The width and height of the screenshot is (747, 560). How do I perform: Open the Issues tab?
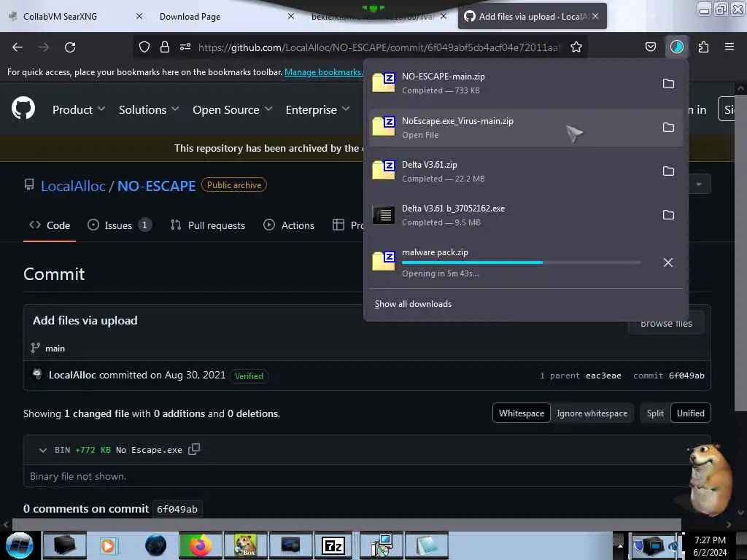point(120,225)
